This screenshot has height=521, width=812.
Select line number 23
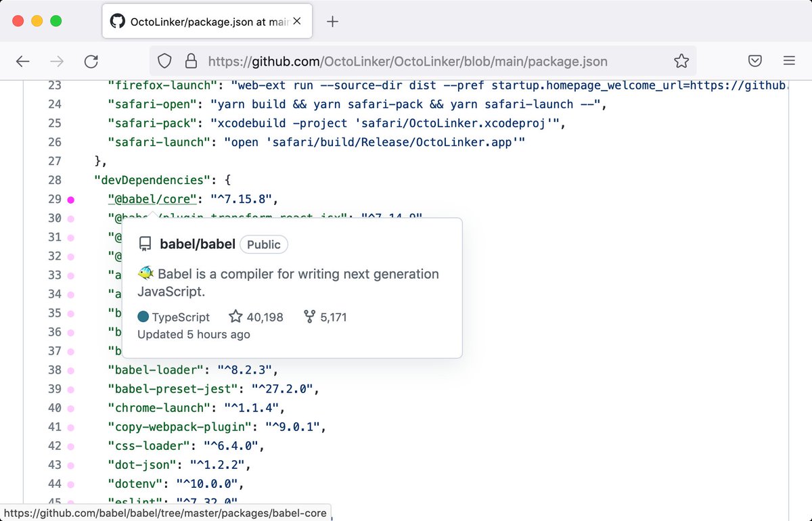coord(55,85)
